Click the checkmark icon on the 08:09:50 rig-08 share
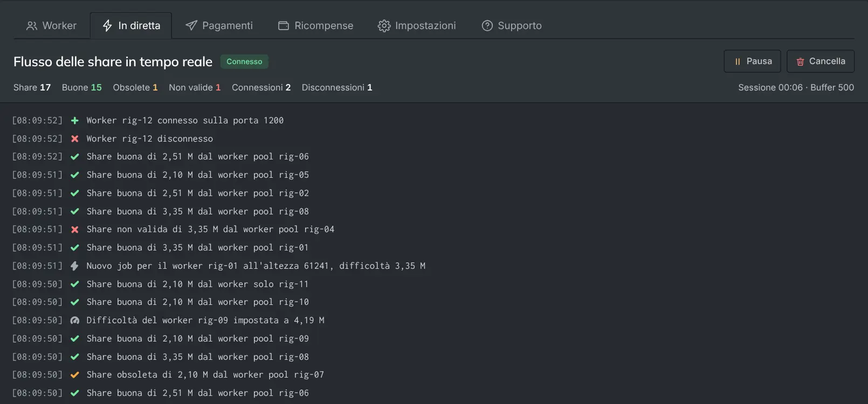Screen dimensions: 868x404 pos(75,357)
